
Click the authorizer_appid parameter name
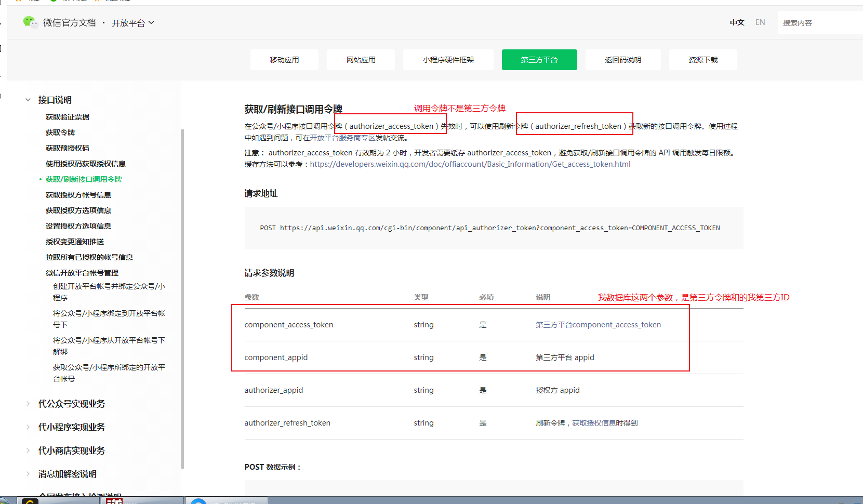(x=274, y=390)
